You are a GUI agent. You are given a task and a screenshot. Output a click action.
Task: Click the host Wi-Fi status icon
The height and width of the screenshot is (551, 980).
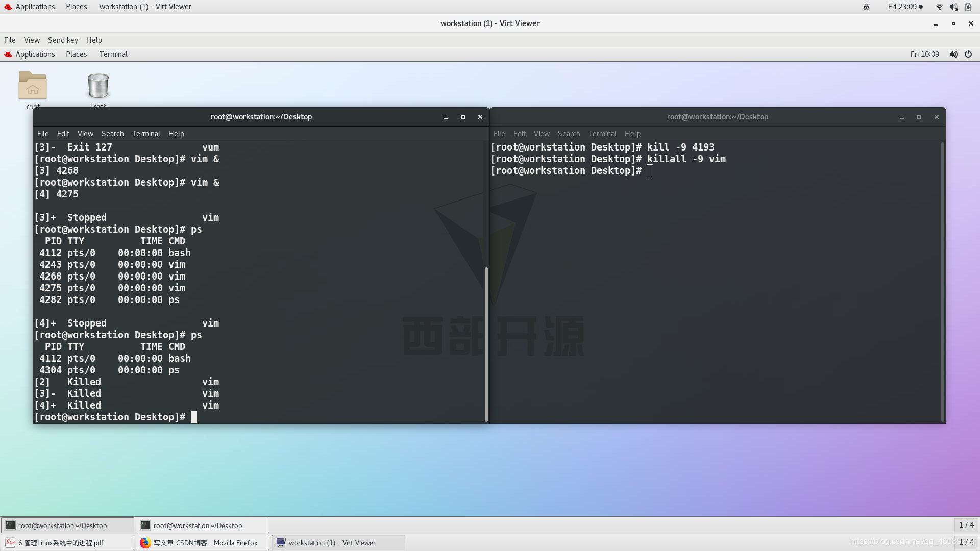940,7
